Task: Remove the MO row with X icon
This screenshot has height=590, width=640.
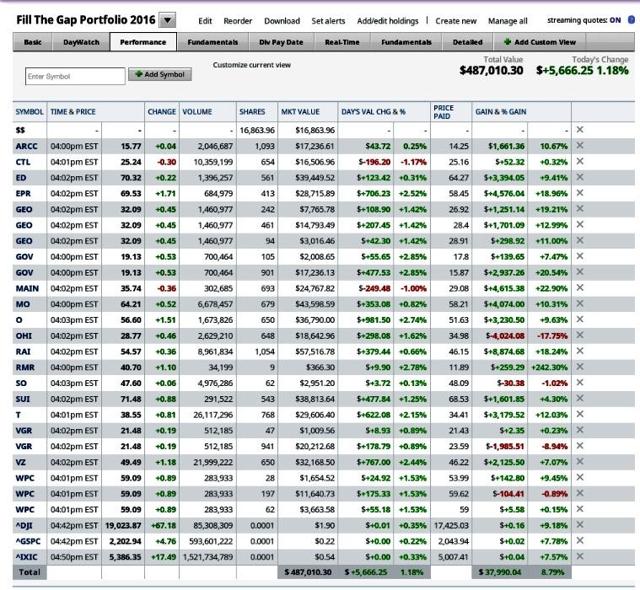Action: 580,304
